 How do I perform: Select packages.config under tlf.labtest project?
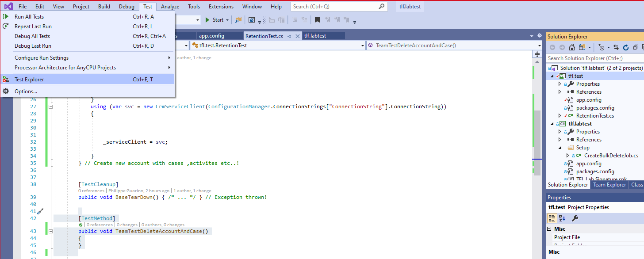[x=595, y=171]
